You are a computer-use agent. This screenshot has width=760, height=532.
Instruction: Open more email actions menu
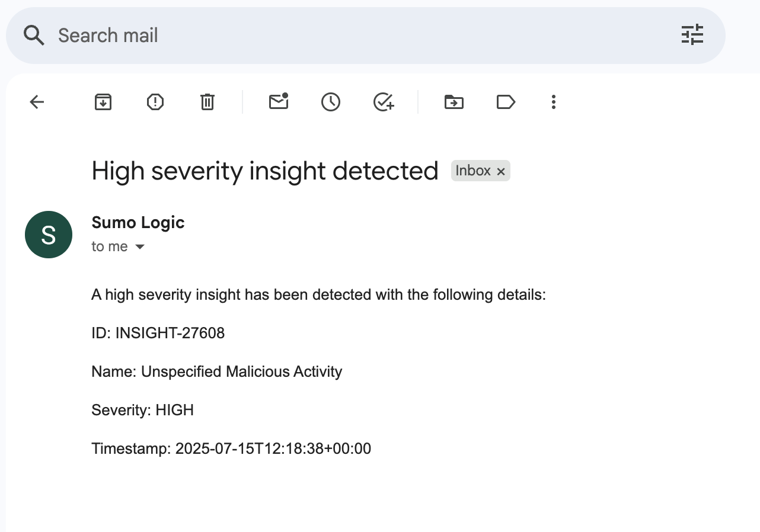pos(553,102)
